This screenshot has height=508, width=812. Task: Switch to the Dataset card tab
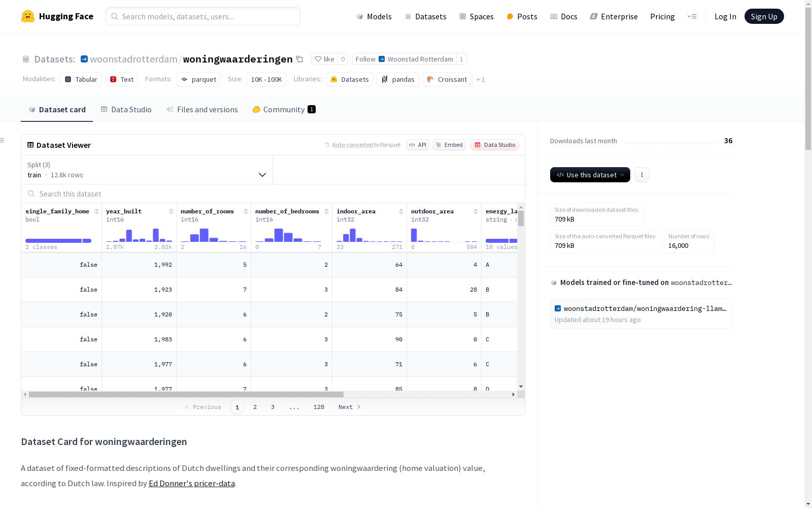57,110
